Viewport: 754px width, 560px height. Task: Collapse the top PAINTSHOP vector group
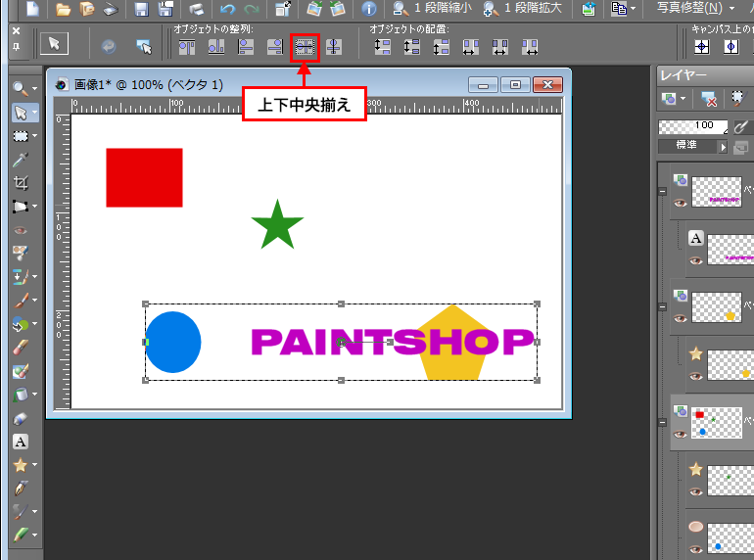tap(663, 191)
